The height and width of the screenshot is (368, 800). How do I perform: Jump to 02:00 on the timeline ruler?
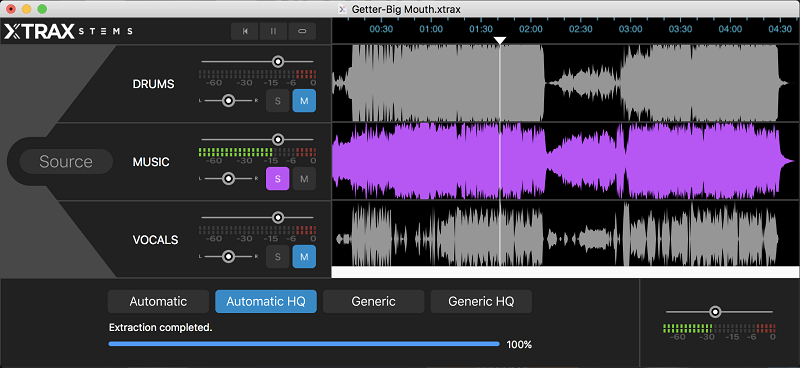click(531, 30)
